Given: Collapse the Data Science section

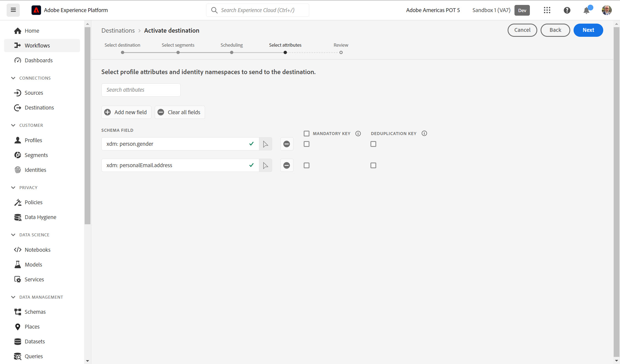Looking at the screenshot, I should click(x=13, y=235).
